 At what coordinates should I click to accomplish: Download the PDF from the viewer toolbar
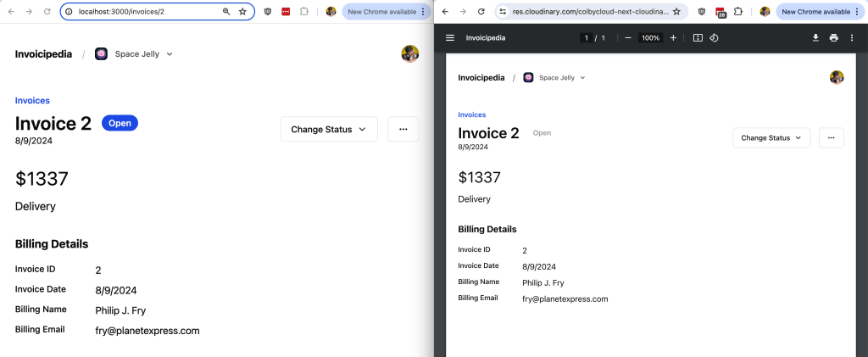point(815,37)
